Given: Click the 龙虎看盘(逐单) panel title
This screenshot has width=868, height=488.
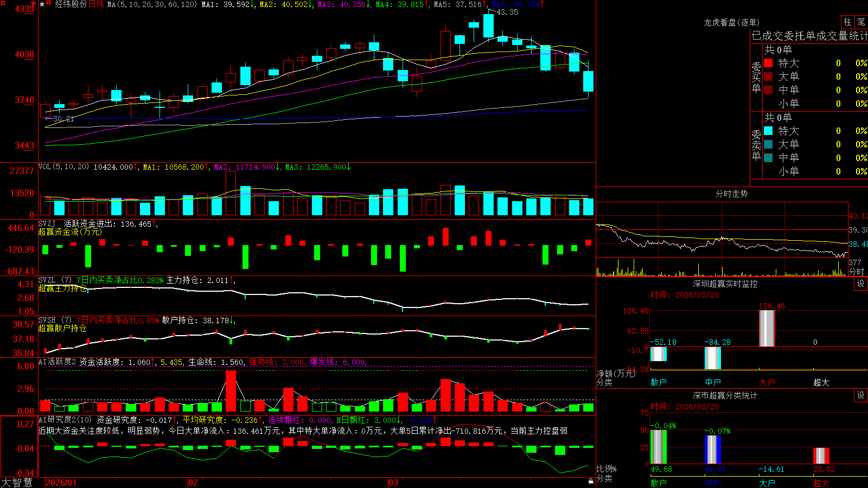Looking at the screenshot, I should pos(732,22).
